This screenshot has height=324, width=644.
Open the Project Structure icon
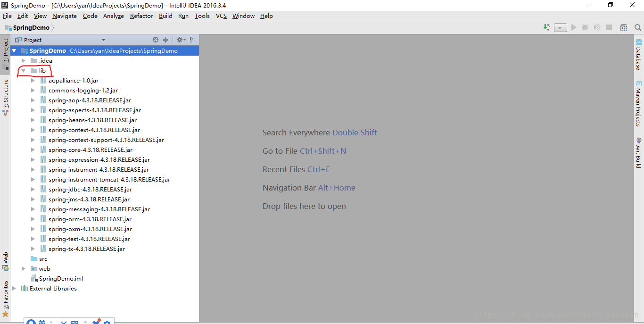[624, 27]
